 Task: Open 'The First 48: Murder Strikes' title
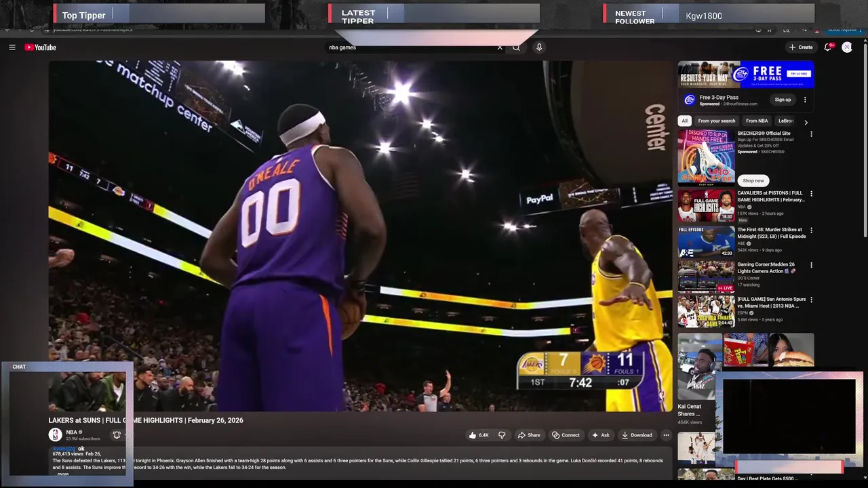772,233
